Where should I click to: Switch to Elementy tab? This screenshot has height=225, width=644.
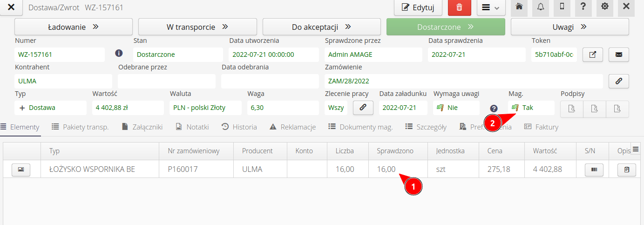(20, 127)
